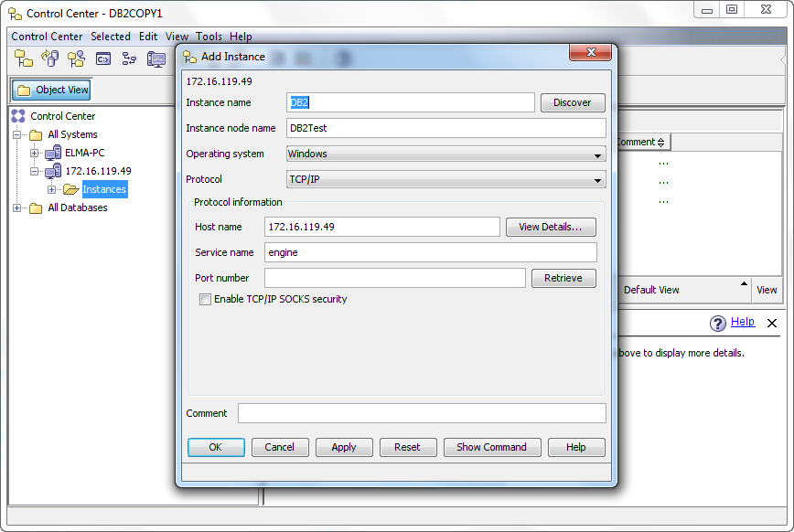Toggle the Object View button

pos(51,90)
